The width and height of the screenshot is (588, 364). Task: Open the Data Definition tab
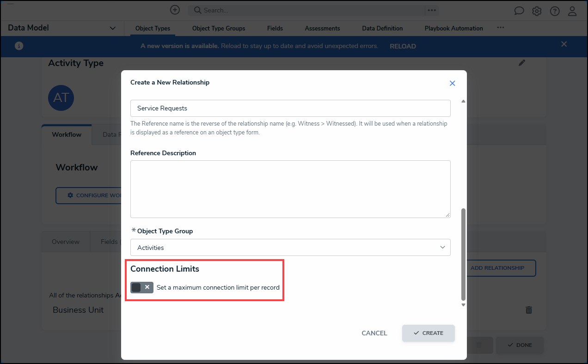(x=382, y=28)
